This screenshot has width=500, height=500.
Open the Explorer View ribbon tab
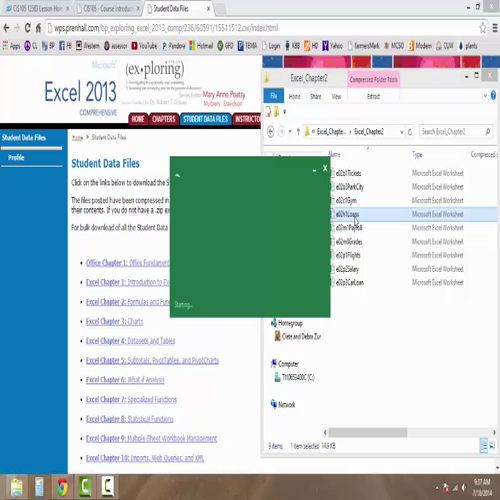[x=336, y=96]
